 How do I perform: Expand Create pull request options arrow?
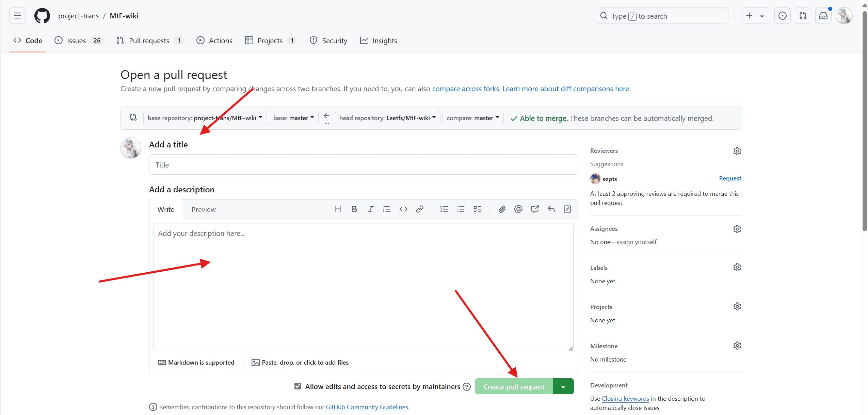tap(563, 387)
